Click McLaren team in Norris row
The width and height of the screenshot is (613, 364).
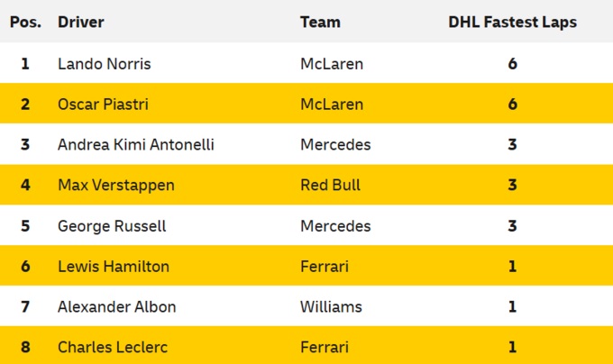[x=330, y=64]
